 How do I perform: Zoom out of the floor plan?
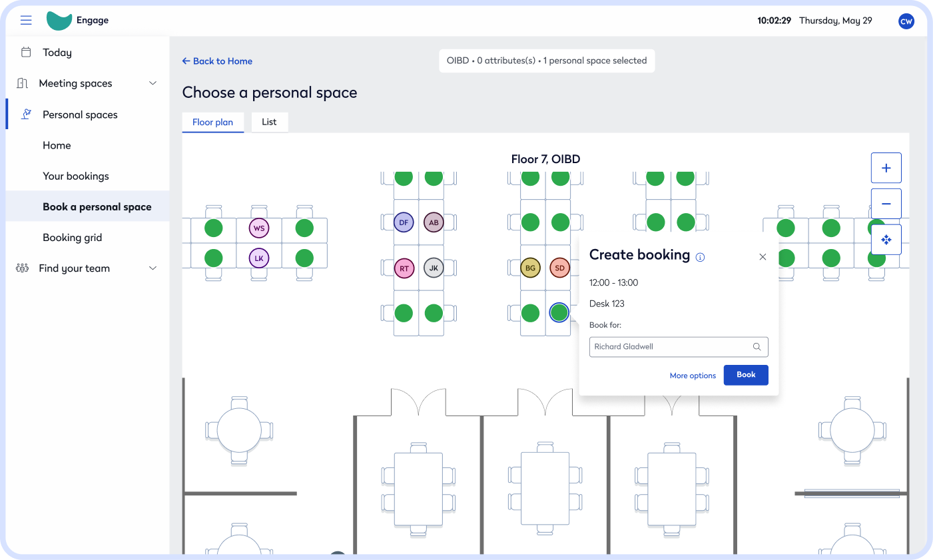coord(886,203)
